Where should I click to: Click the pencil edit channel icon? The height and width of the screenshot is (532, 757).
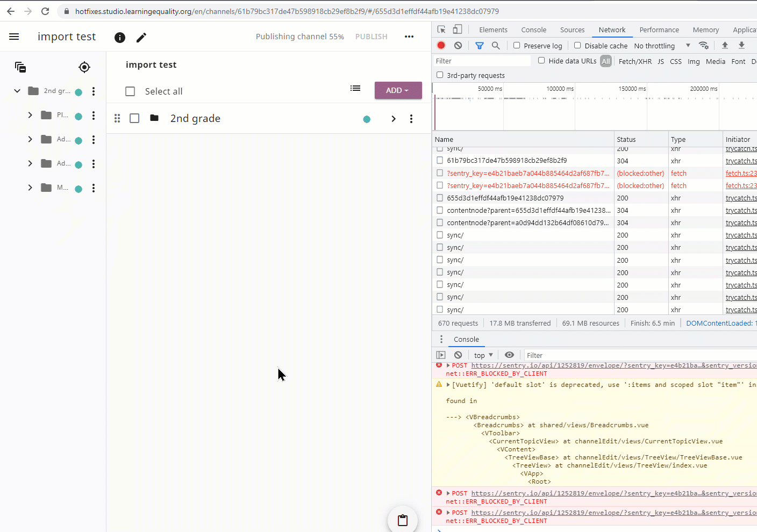(141, 37)
